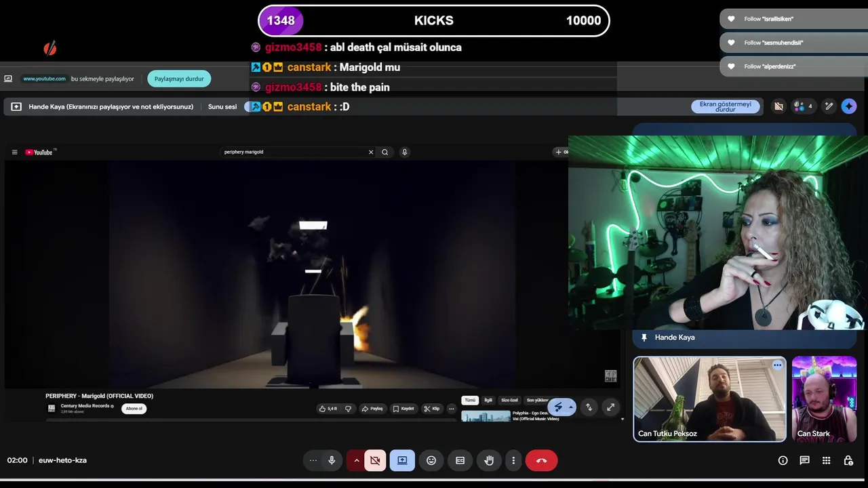Viewport: 868px width, 488px height.
Task: Open audio settings three-dot button beside microphone
Action: (313, 460)
